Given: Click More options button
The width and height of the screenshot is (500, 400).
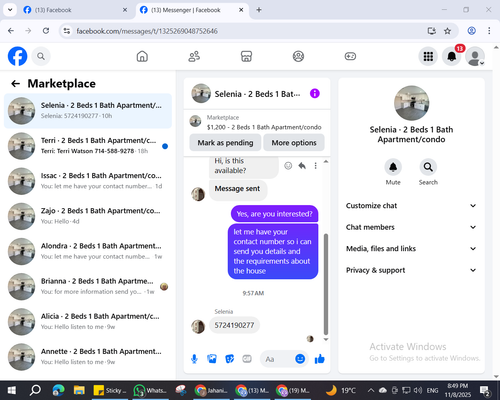Looking at the screenshot, I should tap(294, 143).
